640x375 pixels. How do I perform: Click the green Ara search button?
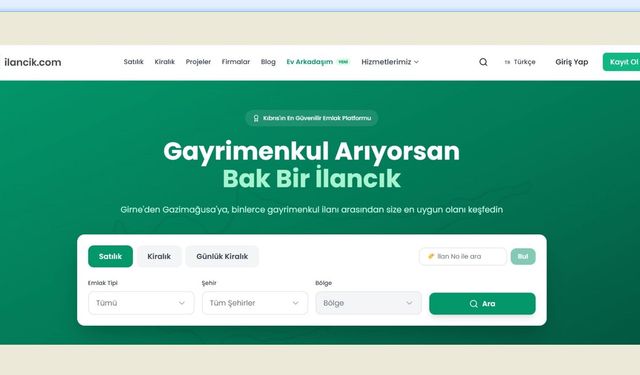[482, 304]
